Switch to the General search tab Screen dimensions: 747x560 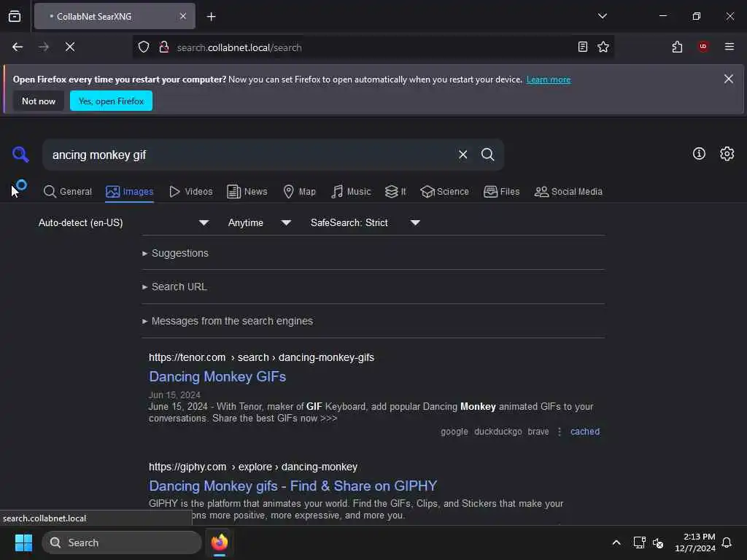tap(68, 192)
